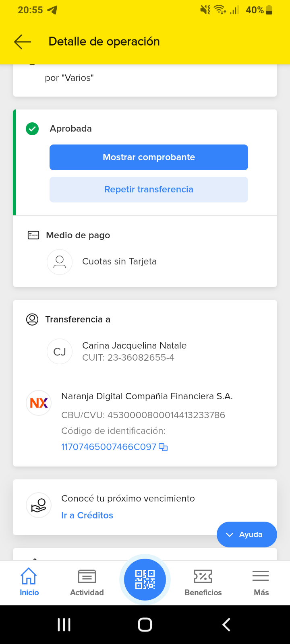
Task: Click Repetir transferencia button
Action: pos(149,190)
